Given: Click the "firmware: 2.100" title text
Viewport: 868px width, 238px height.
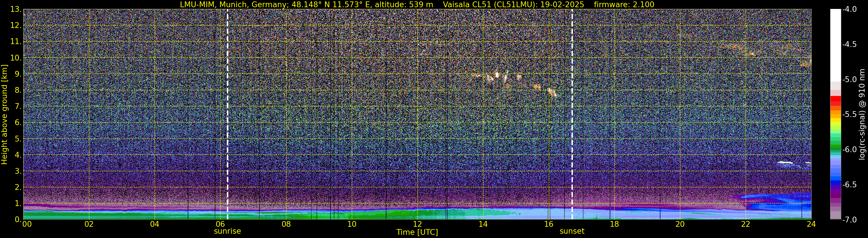Looking at the screenshot, I should point(624,4).
